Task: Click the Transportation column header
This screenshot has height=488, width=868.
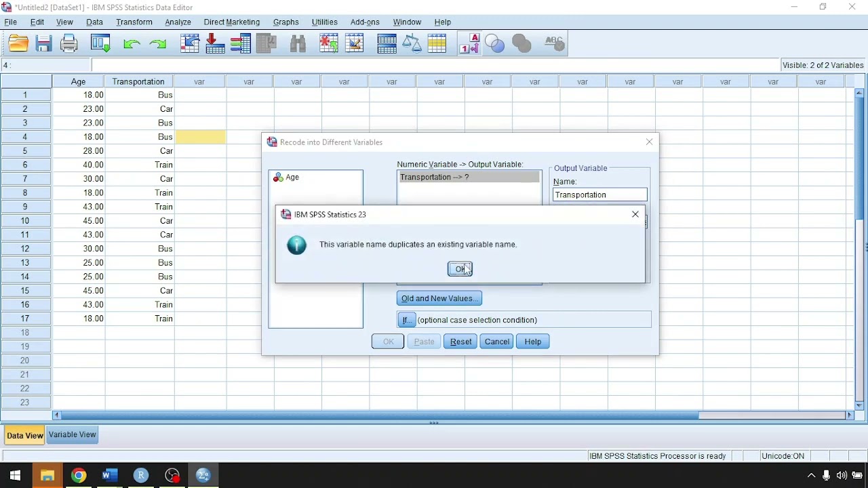Action: (139, 81)
